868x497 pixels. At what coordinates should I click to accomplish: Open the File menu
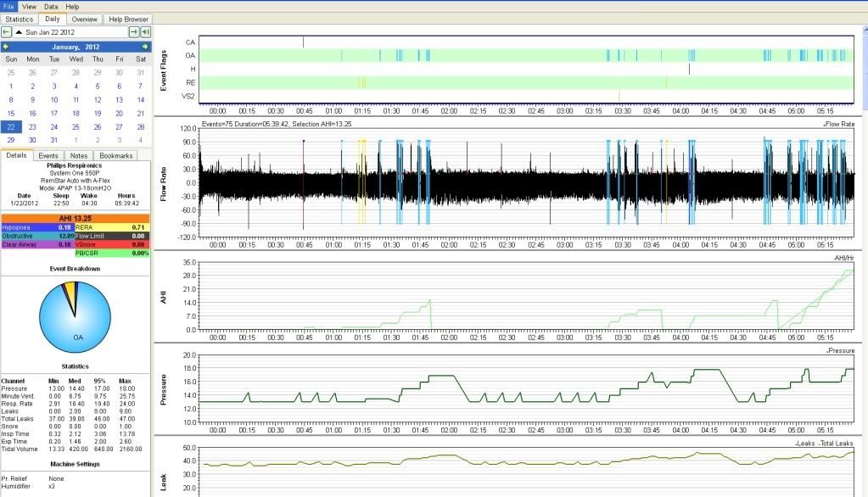tap(8, 7)
